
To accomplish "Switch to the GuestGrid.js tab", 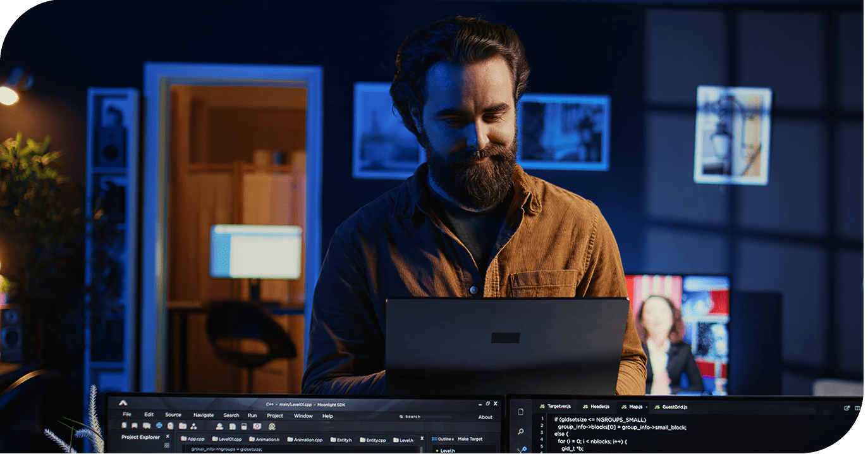I will [671, 407].
